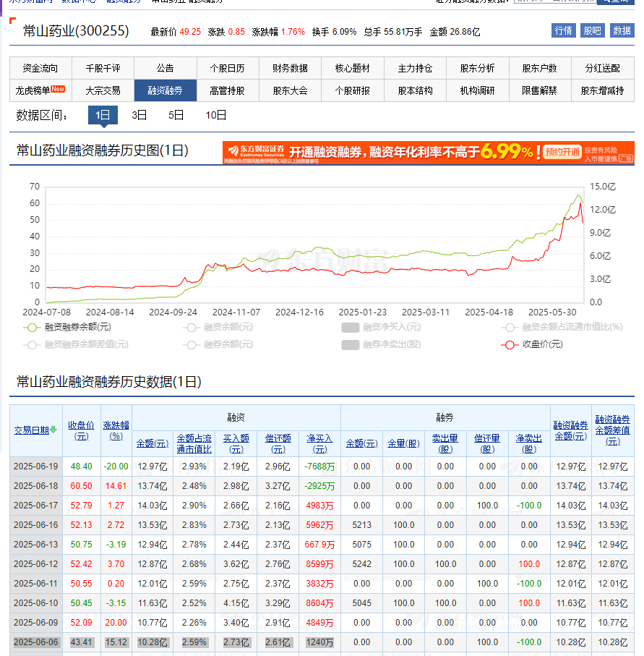Open the 股东大会 tab
The image size is (644, 656).
pyautogui.click(x=291, y=90)
